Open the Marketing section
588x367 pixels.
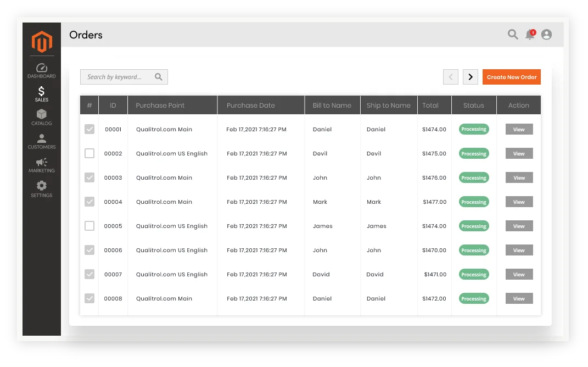[x=42, y=165]
